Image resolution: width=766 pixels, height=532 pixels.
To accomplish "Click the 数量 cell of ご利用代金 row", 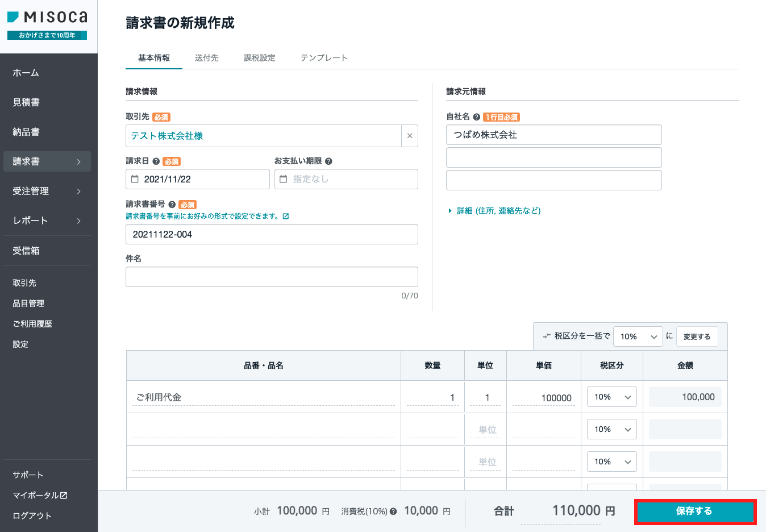I will coord(432,397).
